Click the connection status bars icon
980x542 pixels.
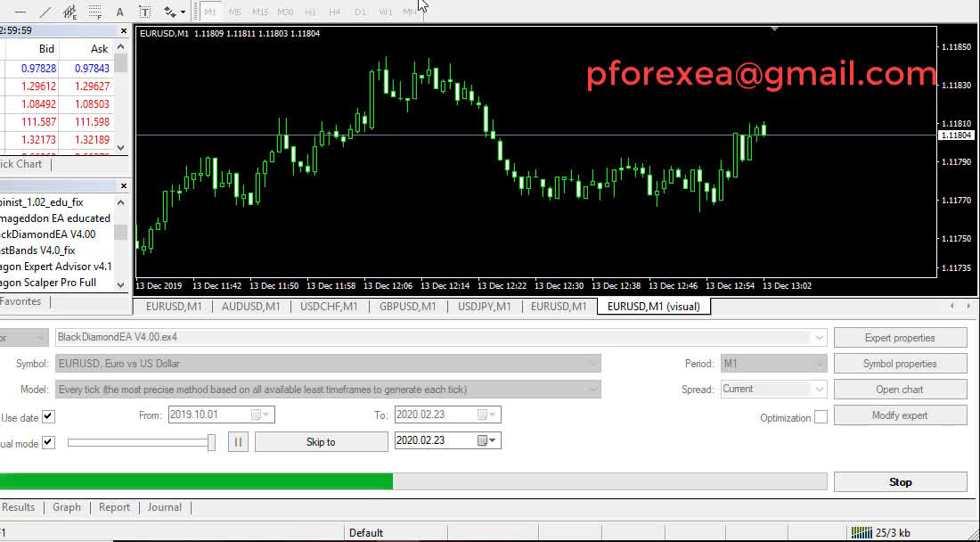(861, 532)
